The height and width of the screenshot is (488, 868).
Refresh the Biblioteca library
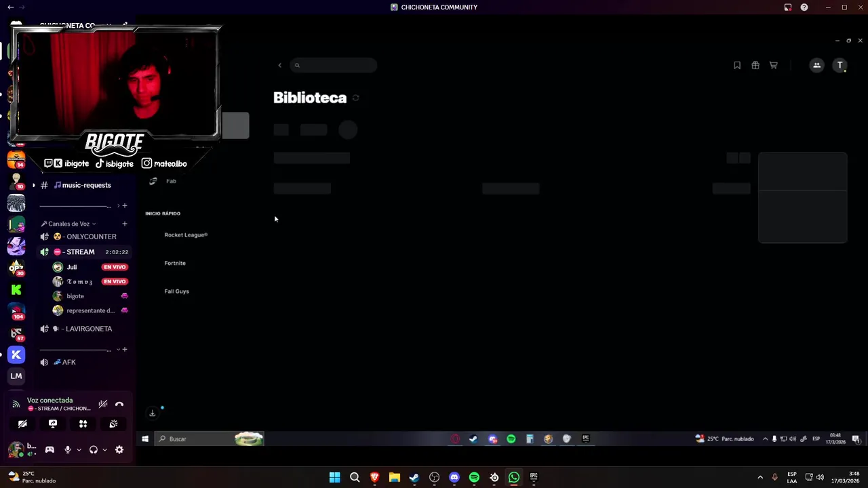click(x=356, y=98)
